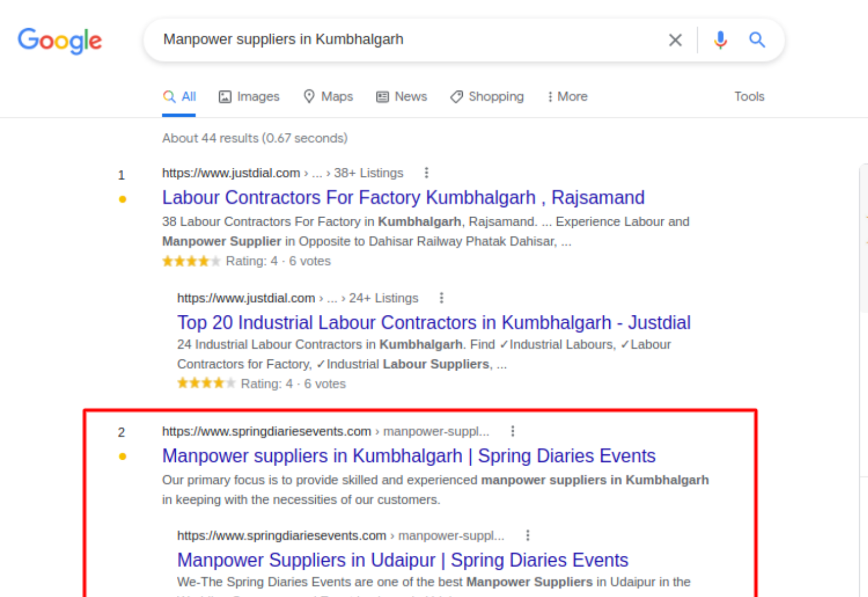The image size is (868, 597).
Task: Open options for Udaipur Spring Diaries result
Action: (528, 536)
